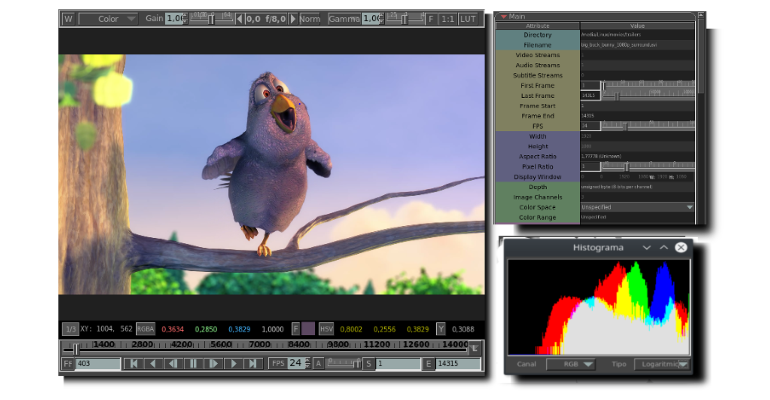This screenshot has height=400, width=770.
Task: Click the FPS stepper arrows beside 24
Action: point(308,364)
